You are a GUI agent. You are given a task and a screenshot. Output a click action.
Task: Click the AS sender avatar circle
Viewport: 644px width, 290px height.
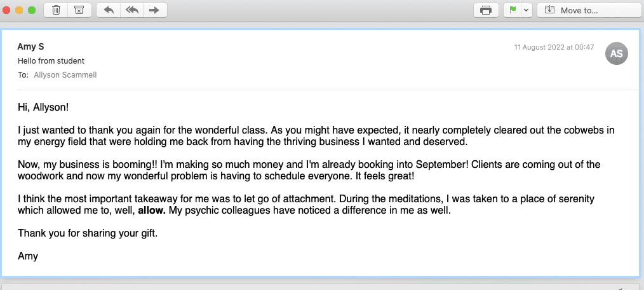coord(617,53)
